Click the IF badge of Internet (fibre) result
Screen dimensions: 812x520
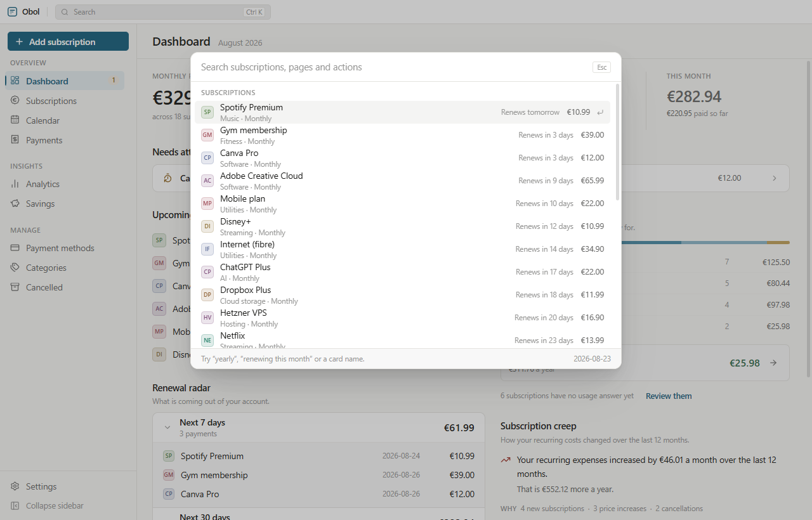[x=207, y=249]
